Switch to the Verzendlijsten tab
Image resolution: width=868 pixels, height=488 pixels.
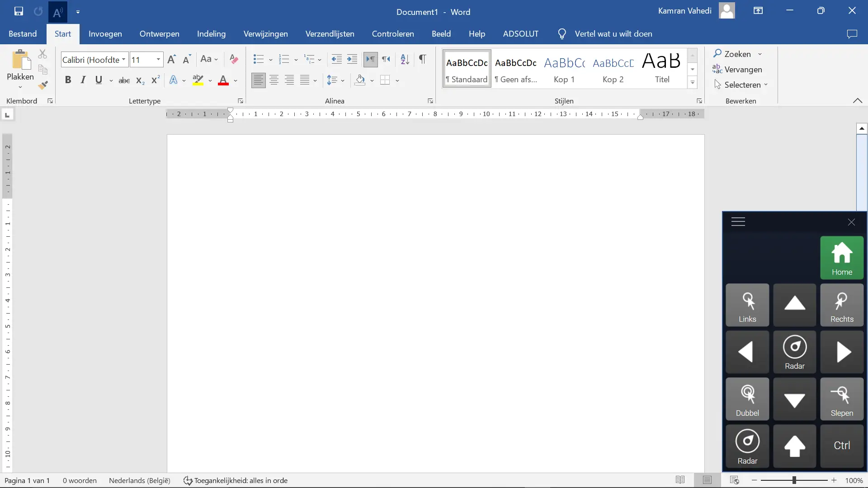tap(330, 34)
